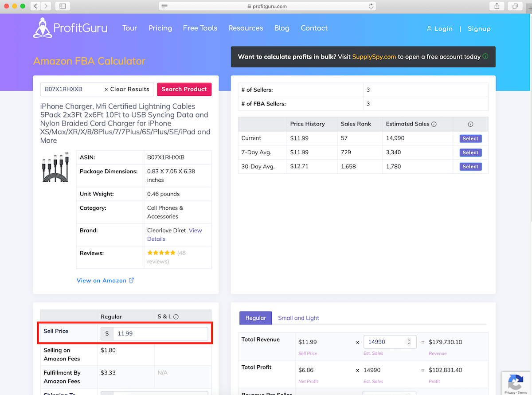Click the five-star rating

(x=161, y=253)
